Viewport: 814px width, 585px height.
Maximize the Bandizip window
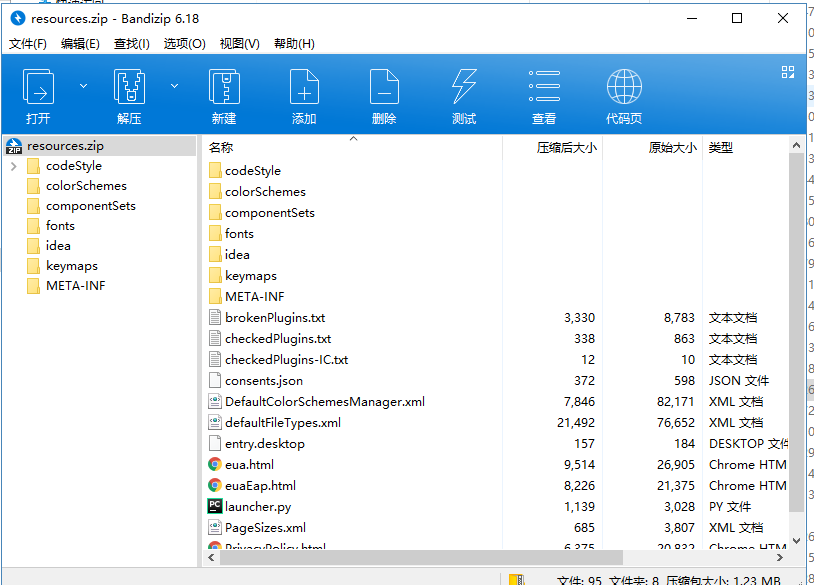coord(737,18)
